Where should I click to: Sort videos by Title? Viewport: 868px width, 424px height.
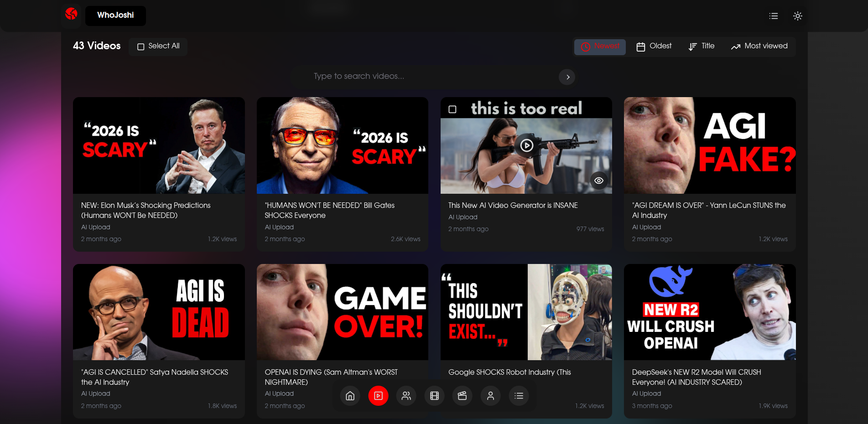701,47
